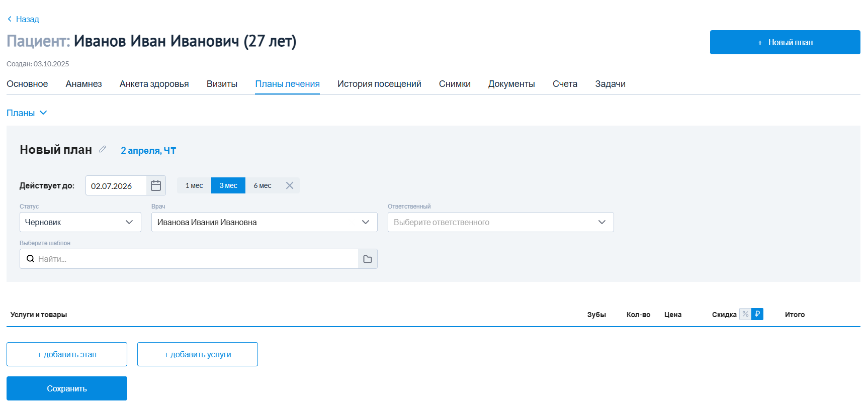Click patient name Иванов Иван Иванович
The image size is (868, 406).
pos(156,41)
